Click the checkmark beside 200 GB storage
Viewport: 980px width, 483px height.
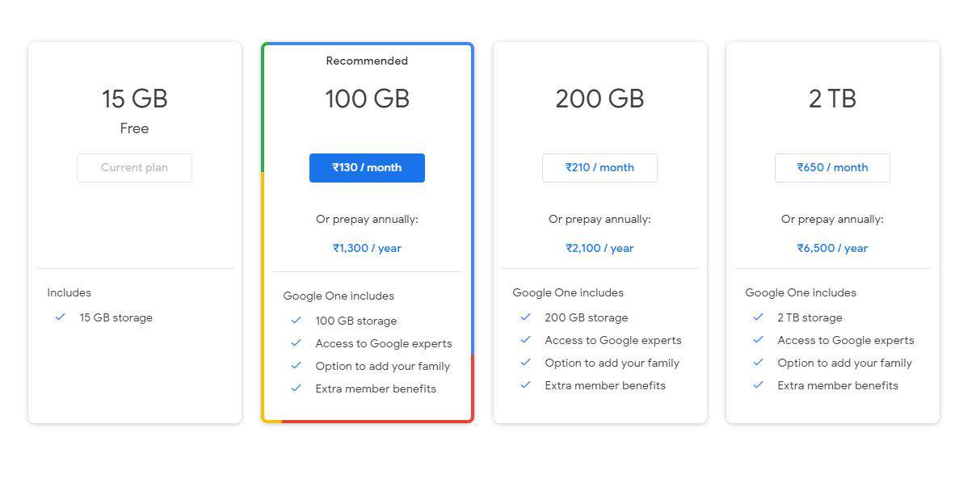pyautogui.click(x=525, y=317)
